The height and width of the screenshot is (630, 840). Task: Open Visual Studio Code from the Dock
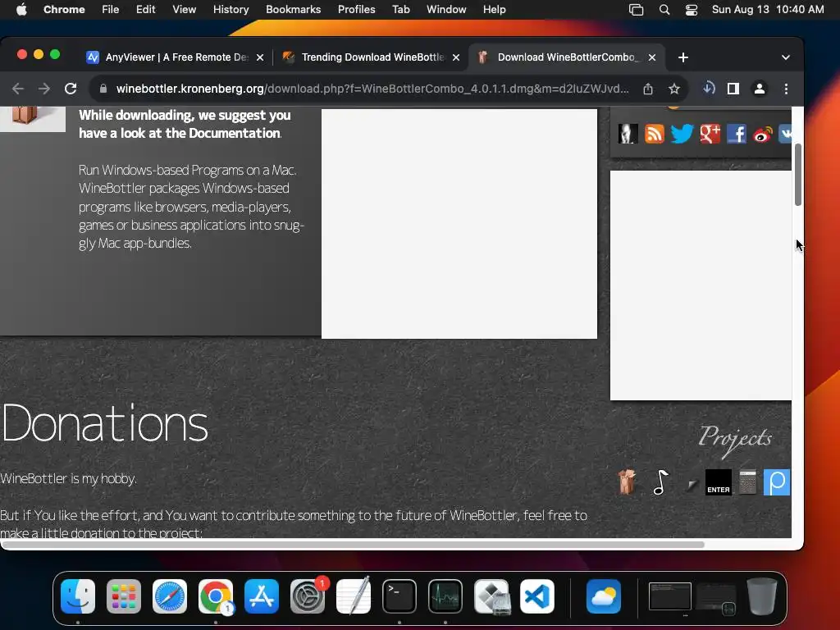coord(537,596)
